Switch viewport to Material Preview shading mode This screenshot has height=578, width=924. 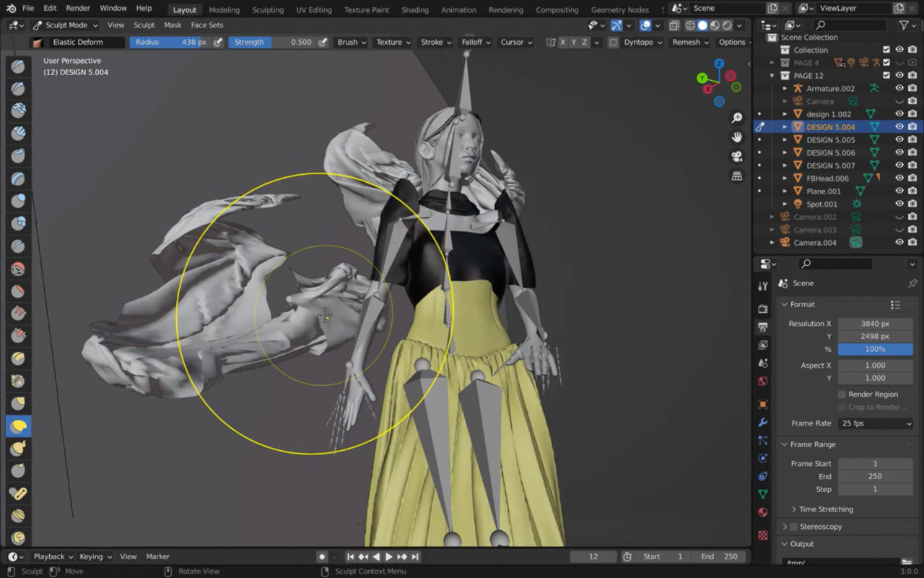click(x=715, y=25)
